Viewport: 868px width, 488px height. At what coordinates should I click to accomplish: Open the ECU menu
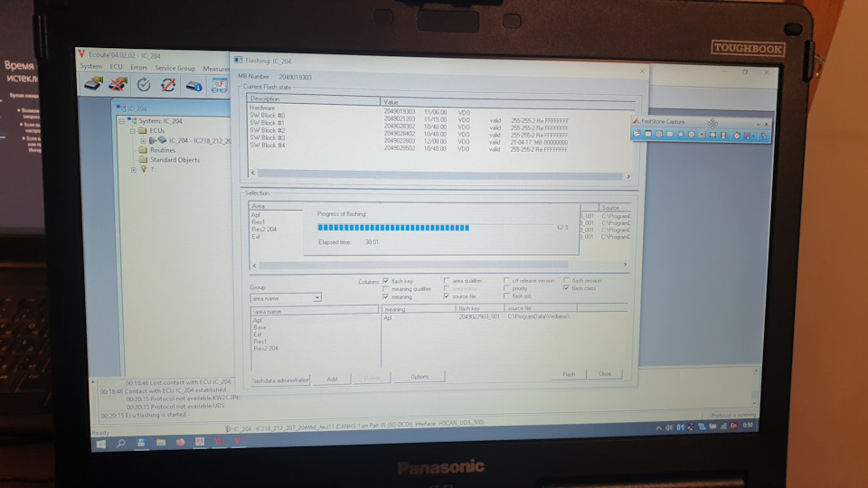pos(116,66)
